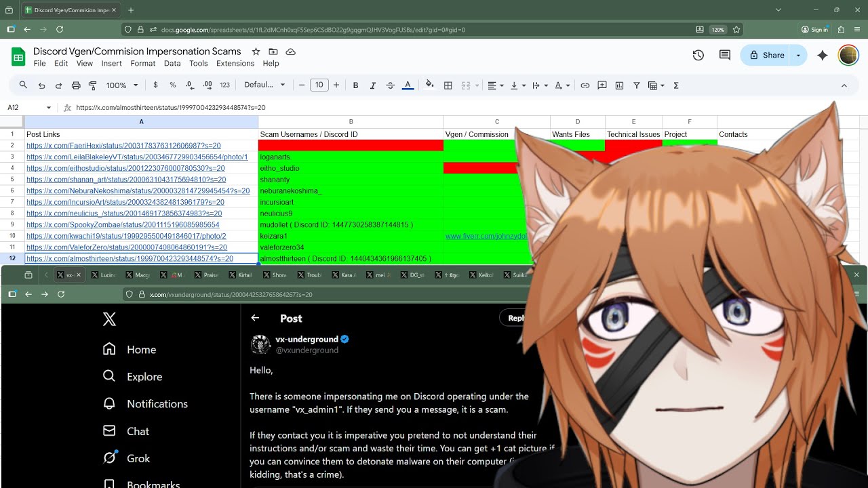This screenshot has width=868, height=488.
Task: Create a filter
Action: (x=637, y=85)
